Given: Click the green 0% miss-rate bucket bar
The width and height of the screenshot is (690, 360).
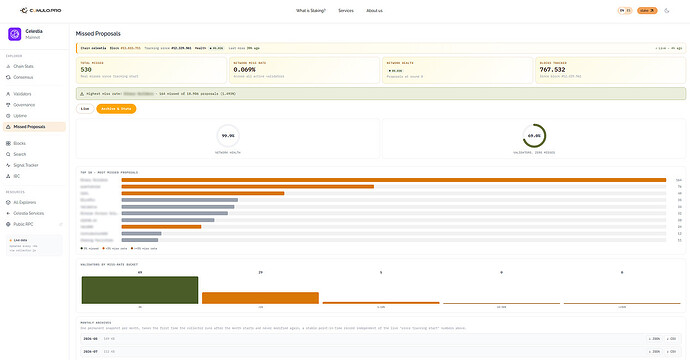Looking at the screenshot, I should (140, 290).
